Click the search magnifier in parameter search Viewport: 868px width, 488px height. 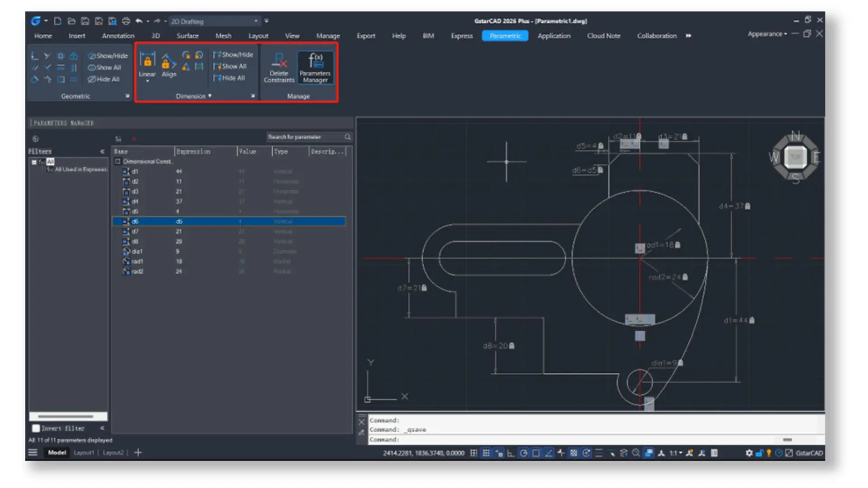[347, 137]
